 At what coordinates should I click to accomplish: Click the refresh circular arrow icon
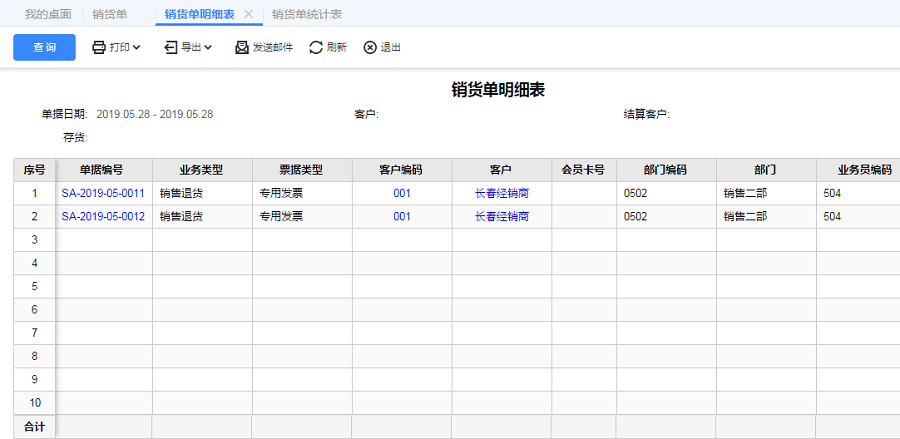tap(316, 47)
